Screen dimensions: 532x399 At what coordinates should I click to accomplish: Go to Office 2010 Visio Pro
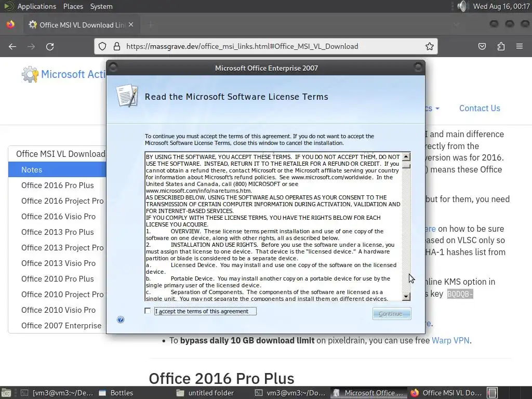[58, 310]
